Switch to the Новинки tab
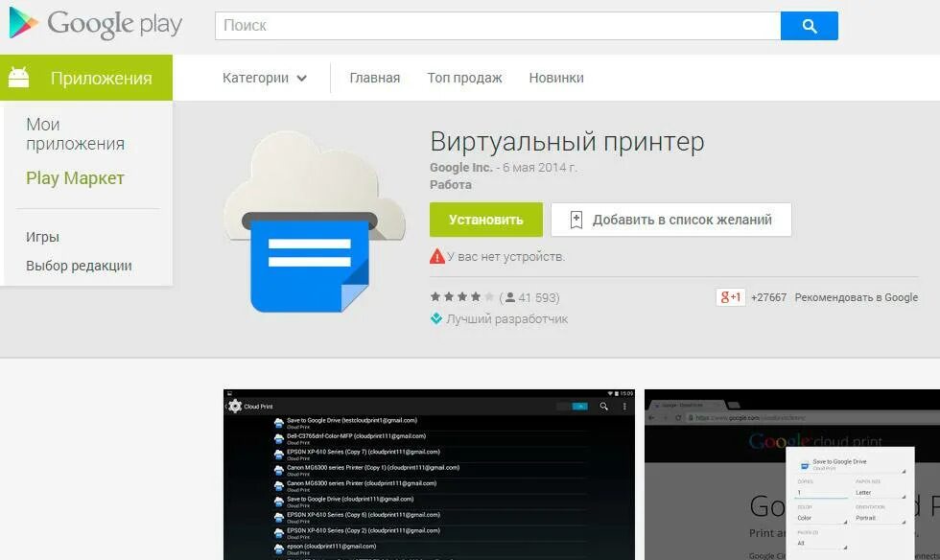 556,78
